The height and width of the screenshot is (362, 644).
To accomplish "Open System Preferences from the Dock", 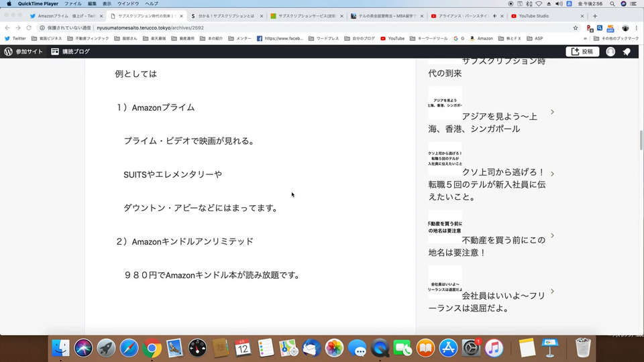I will tap(471, 349).
